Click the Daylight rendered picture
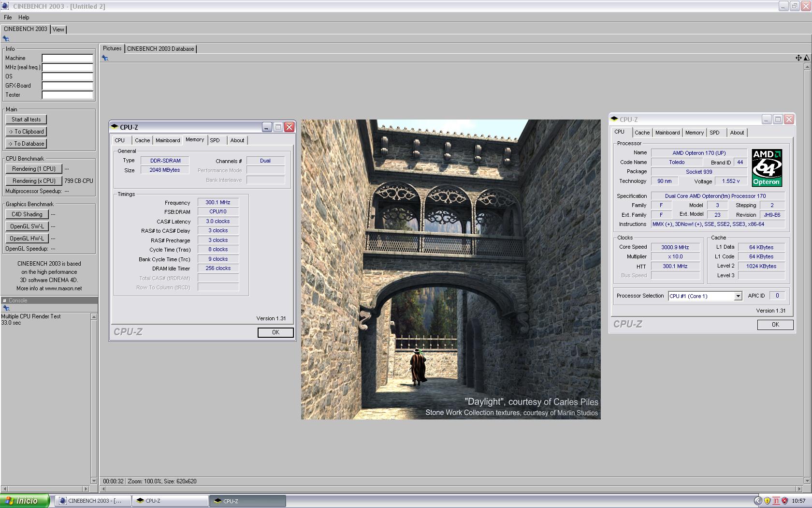The image size is (812, 508). 450,269
